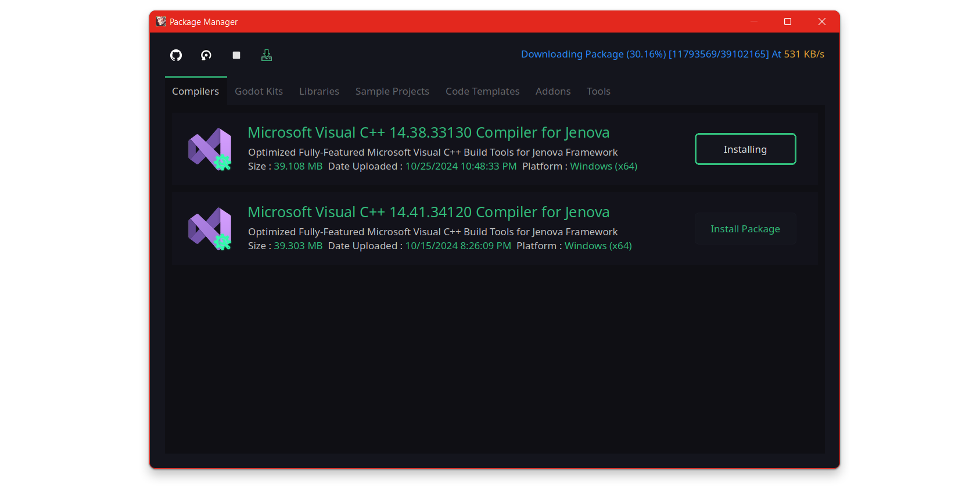Click the green download-to-disk toolbar icon
Screen dimensions: 980x496
[x=267, y=55]
